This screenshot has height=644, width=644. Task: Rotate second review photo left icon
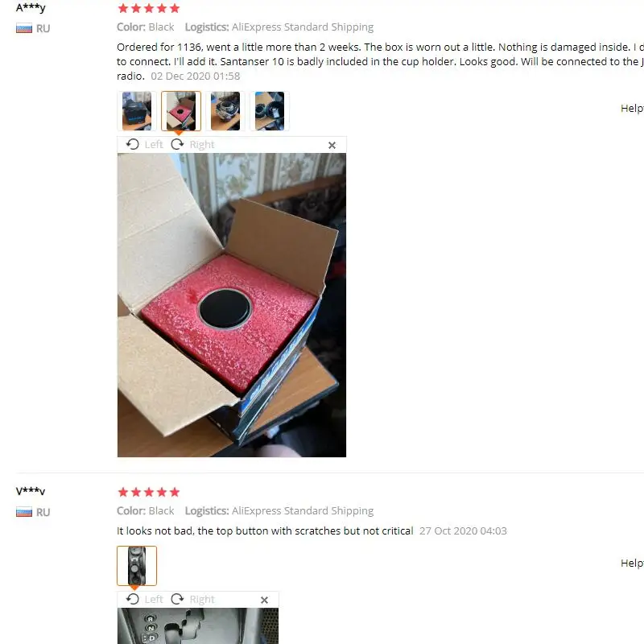point(132,599)
